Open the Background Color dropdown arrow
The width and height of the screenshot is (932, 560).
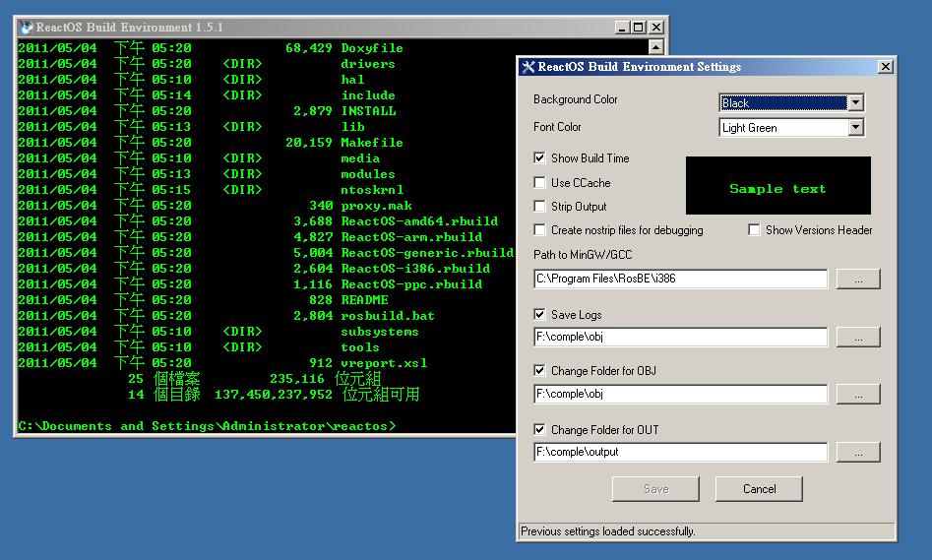point(855,102)
